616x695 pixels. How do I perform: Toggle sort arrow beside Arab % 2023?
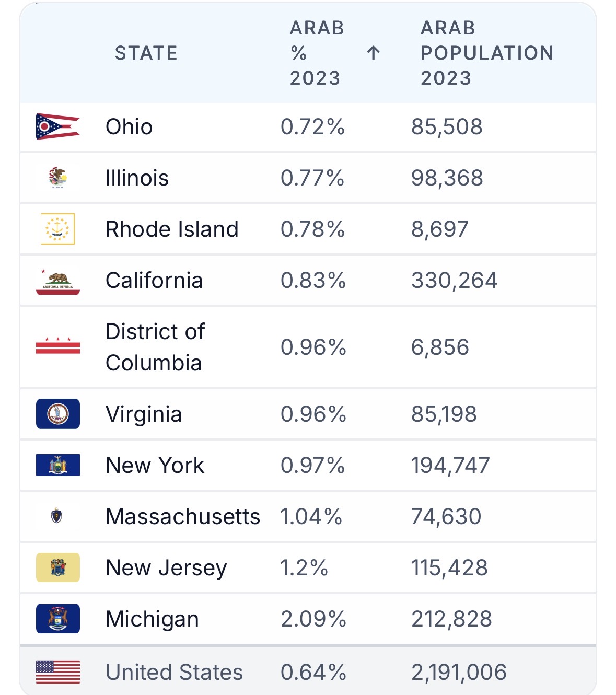coord(373,53)
